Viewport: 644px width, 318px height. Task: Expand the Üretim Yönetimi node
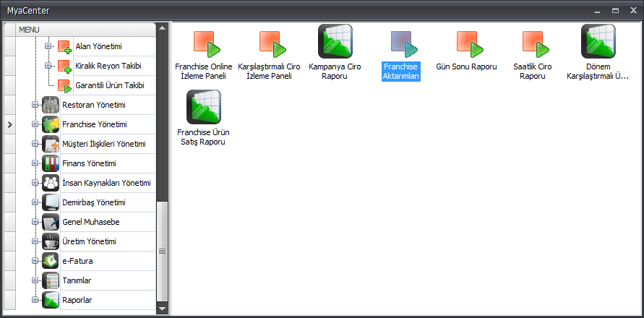pyautogui.click(x=35, y=241)
